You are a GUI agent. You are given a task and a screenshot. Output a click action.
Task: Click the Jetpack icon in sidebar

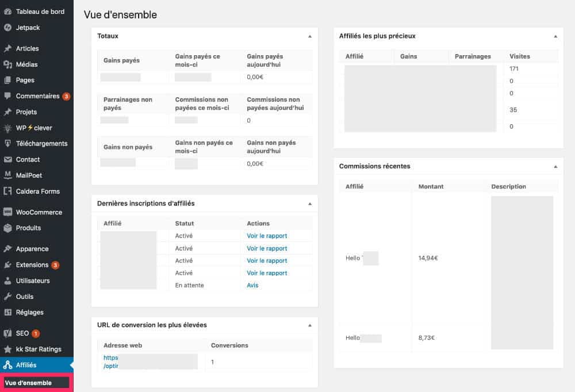pos(7,28)
